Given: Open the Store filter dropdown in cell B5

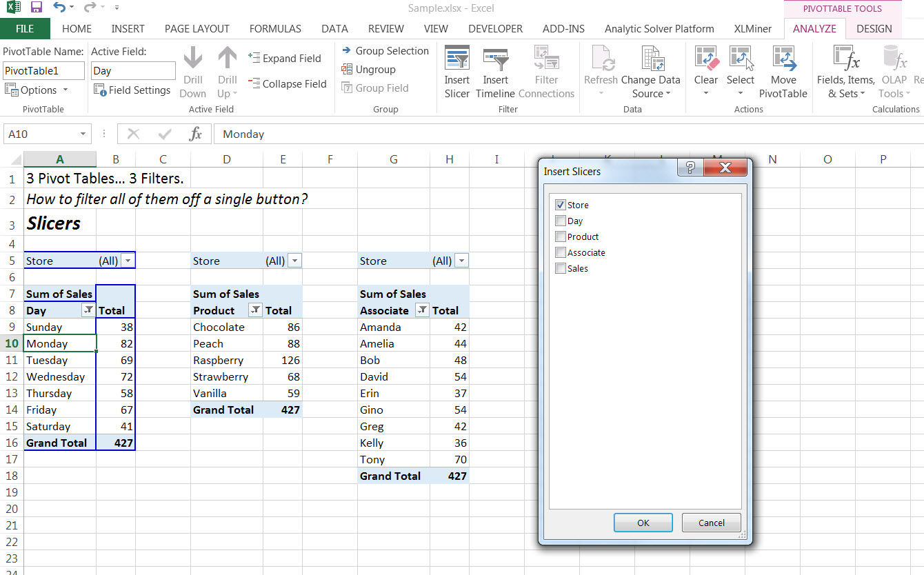Looking at the screenshot, I should tap(128, 261).
